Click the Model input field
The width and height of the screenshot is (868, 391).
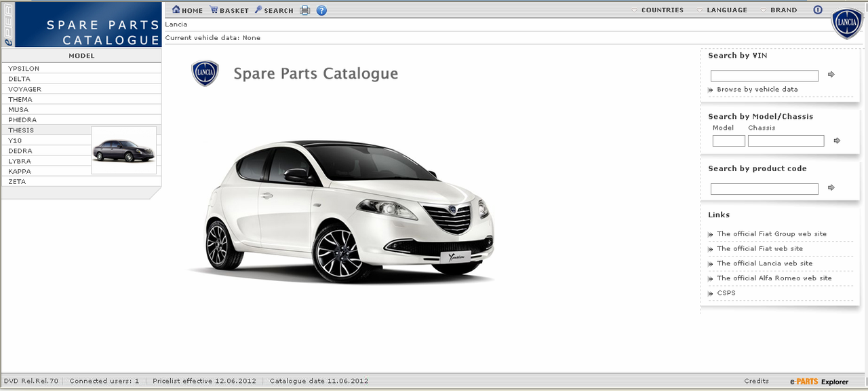click(729, 141)
